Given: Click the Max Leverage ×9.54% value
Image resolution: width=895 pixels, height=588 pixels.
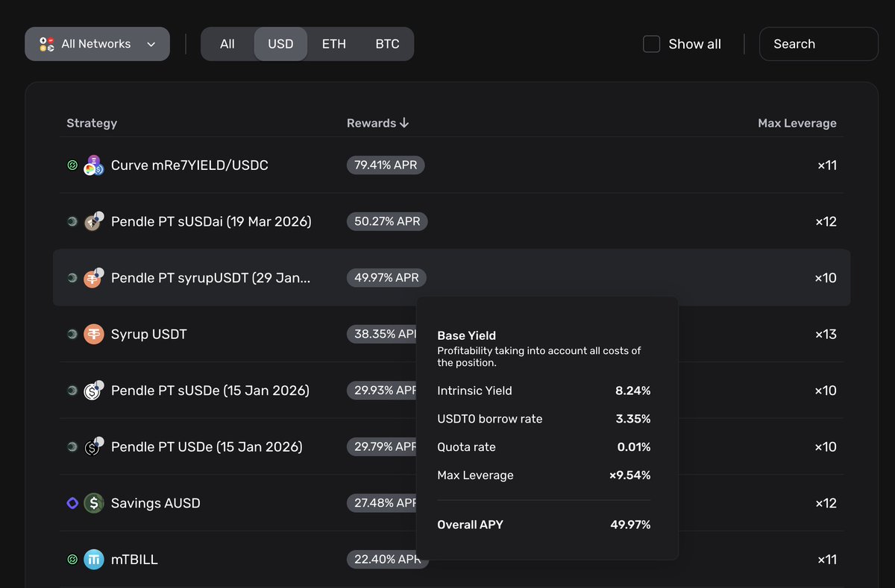Looking at the screenshot, I should click(630, 475).
